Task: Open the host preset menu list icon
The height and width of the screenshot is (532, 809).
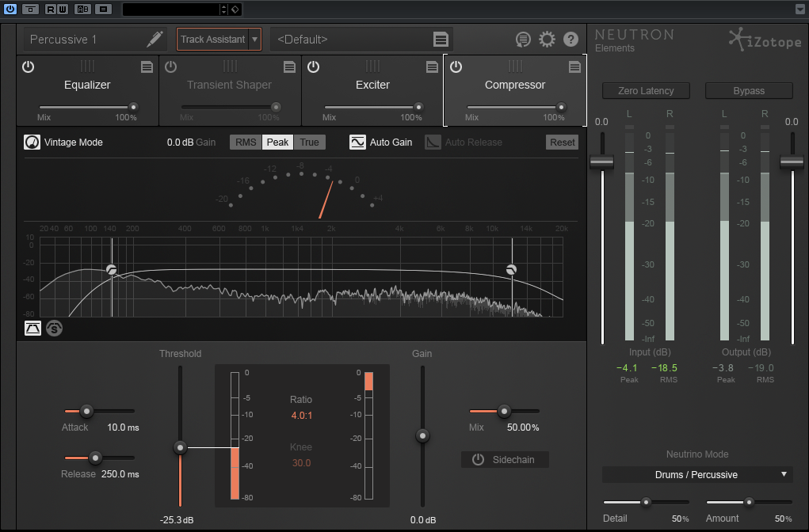Action: tap(103, 9)
